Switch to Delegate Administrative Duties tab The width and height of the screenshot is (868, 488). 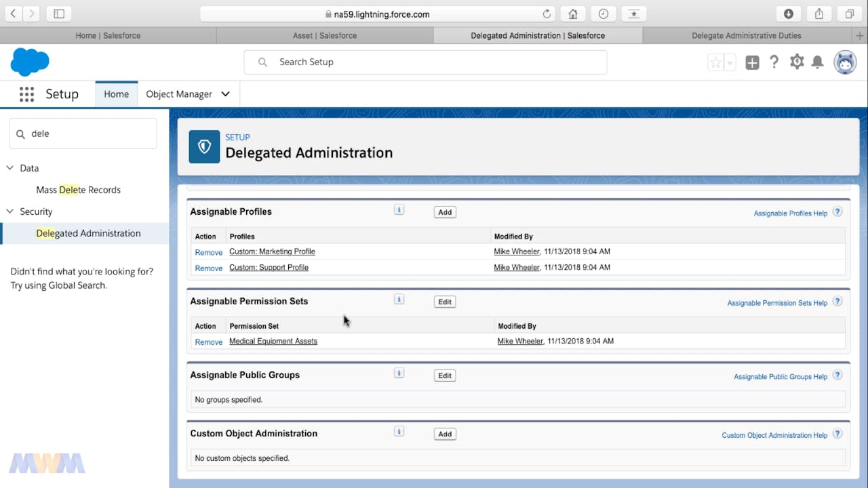(x=747, y=35)
